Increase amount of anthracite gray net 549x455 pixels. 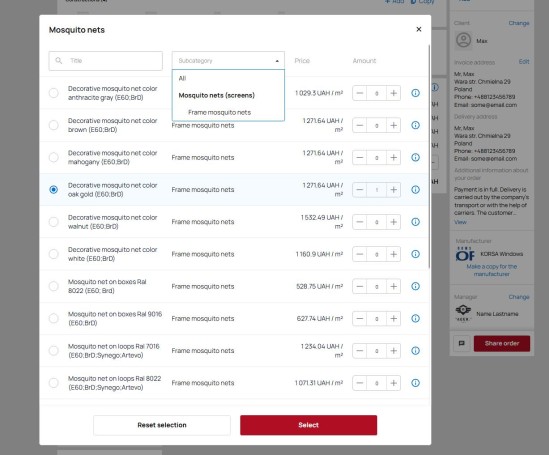(394, 93)
